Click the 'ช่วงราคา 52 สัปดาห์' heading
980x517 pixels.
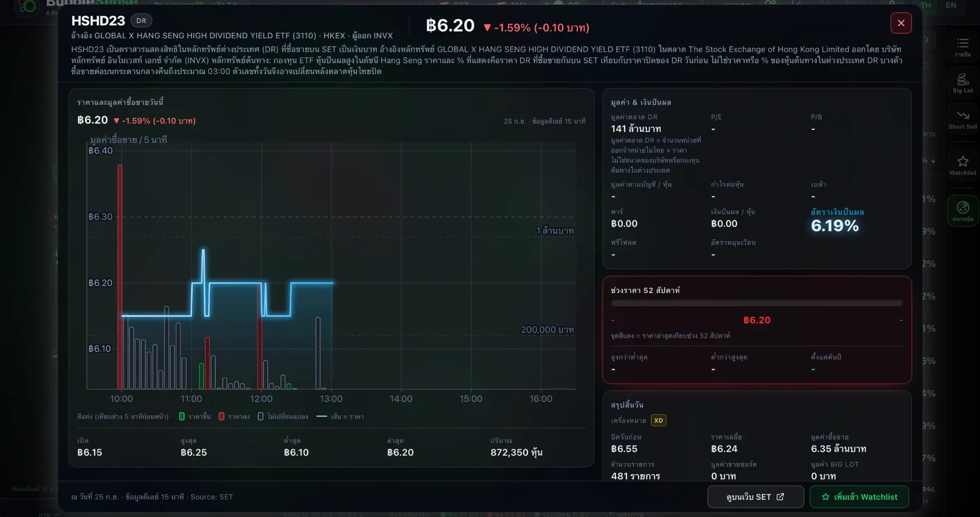click(x=645, y=291)
